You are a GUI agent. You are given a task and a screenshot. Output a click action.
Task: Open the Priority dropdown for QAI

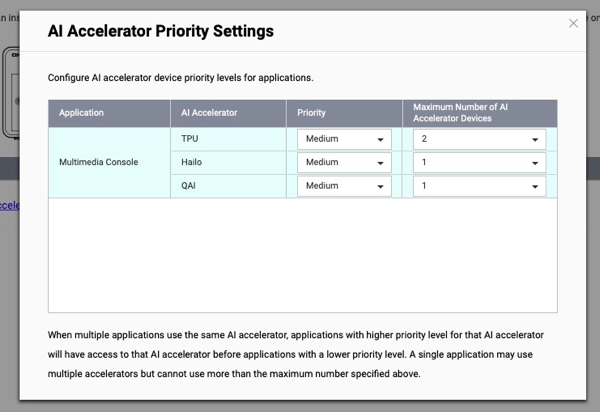tap(343, 186)
